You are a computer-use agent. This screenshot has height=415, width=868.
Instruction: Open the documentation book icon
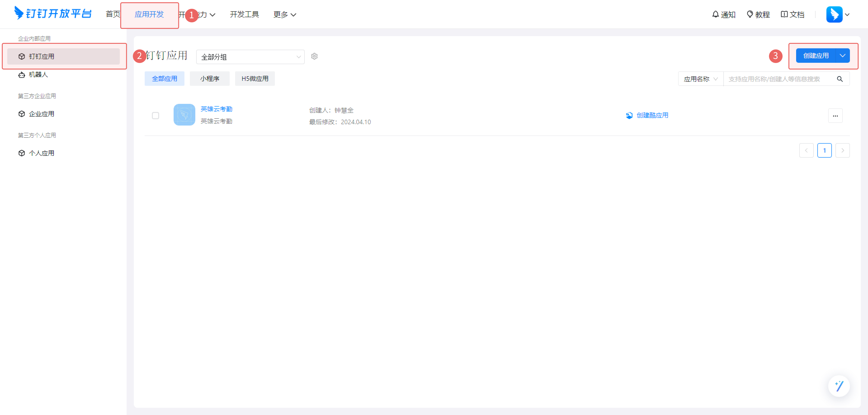[784, 14]
